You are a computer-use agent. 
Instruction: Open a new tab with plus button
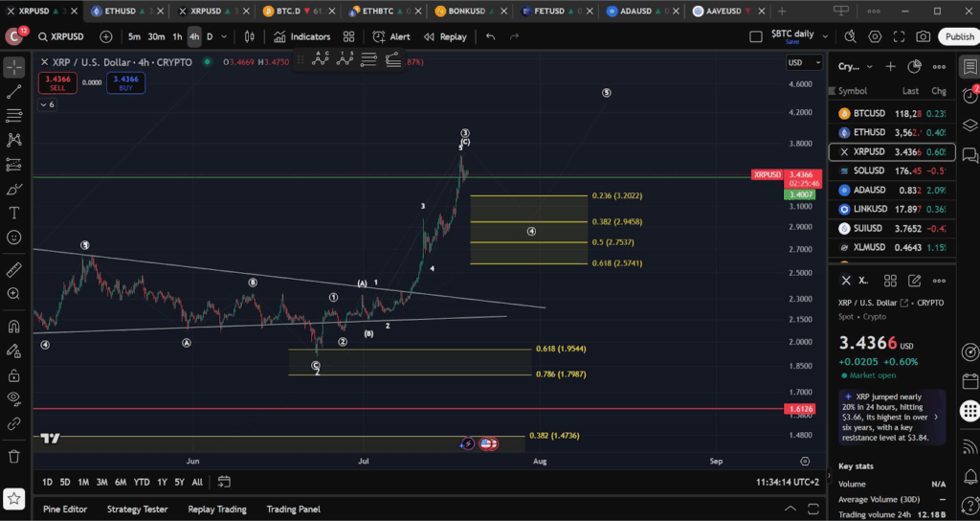(x=782, y=11)
